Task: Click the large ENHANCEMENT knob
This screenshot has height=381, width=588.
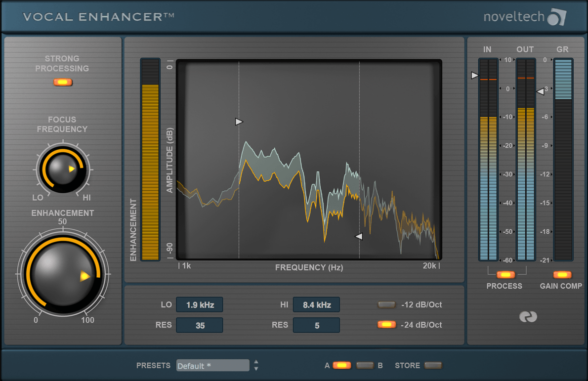Action: coord(62,273)
